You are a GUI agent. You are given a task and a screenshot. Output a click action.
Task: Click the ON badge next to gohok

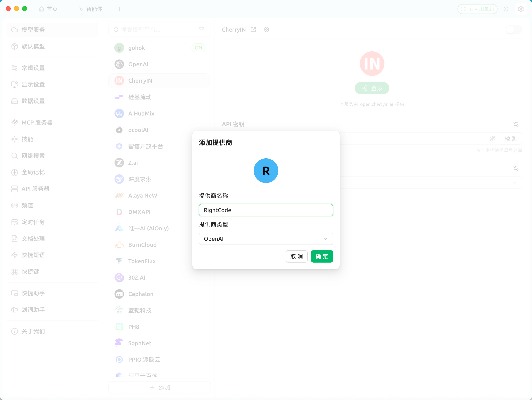pyautogui.click(x=198, y=48)
